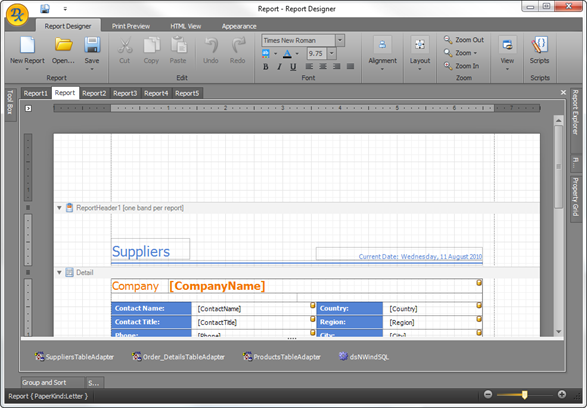Collapse the ReportHeader1 band
Image resolution: width=587 pixels, height=408 pixels.
[59, 208]
